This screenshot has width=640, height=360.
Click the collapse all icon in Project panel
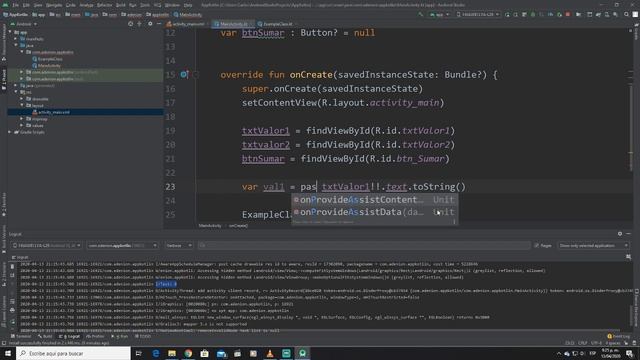tap(139, 24)
